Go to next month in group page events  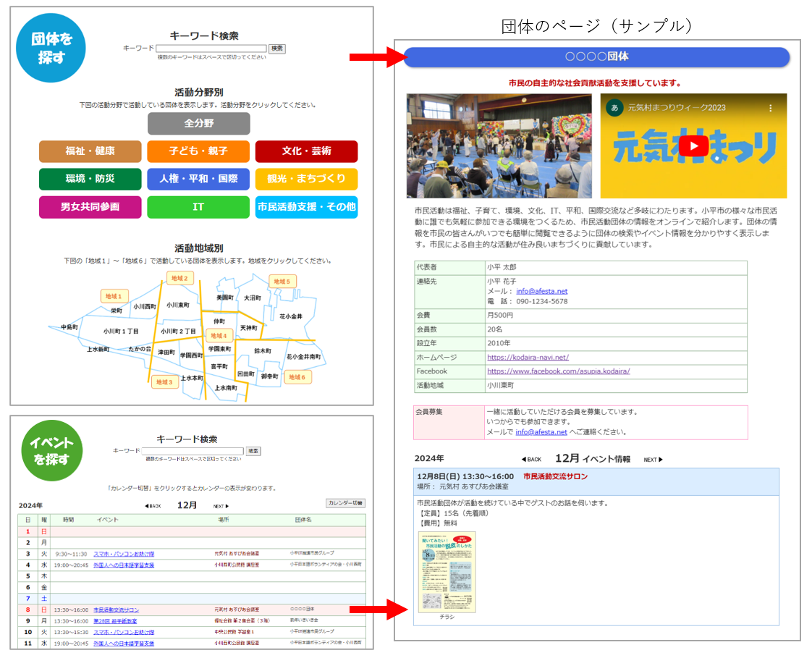coord(653,460)
